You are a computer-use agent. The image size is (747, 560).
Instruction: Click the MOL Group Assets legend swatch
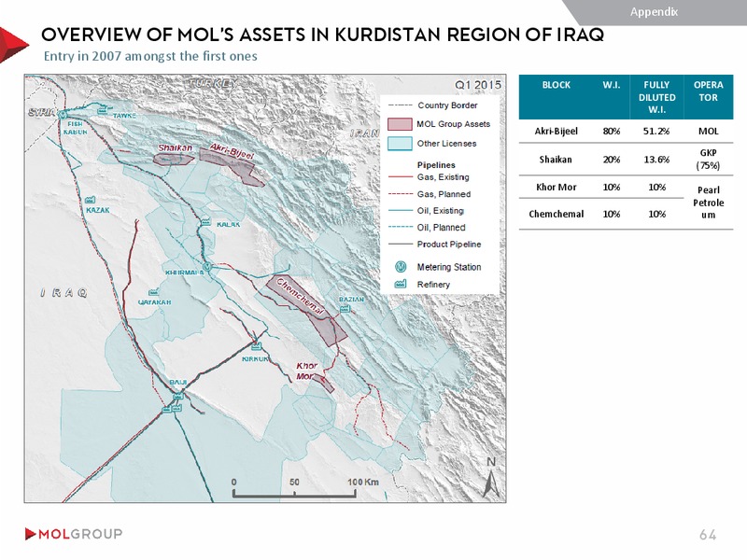point(400,124)
